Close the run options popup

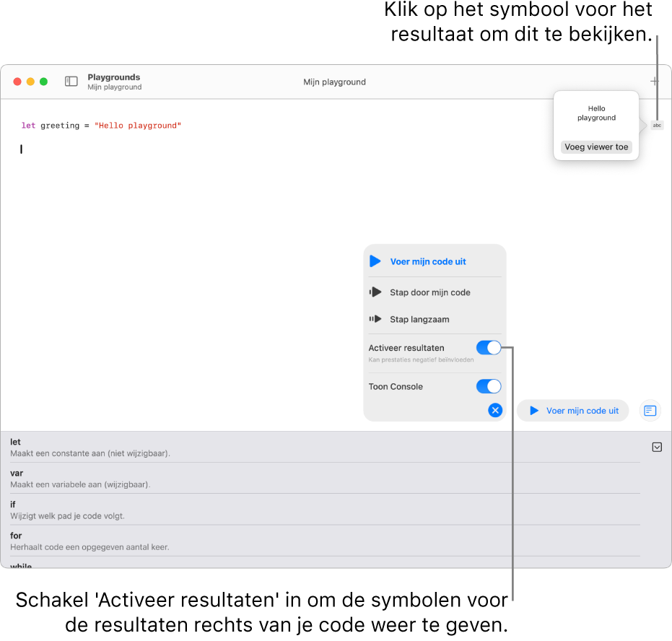pyautogui.click(x=495, y=410)
